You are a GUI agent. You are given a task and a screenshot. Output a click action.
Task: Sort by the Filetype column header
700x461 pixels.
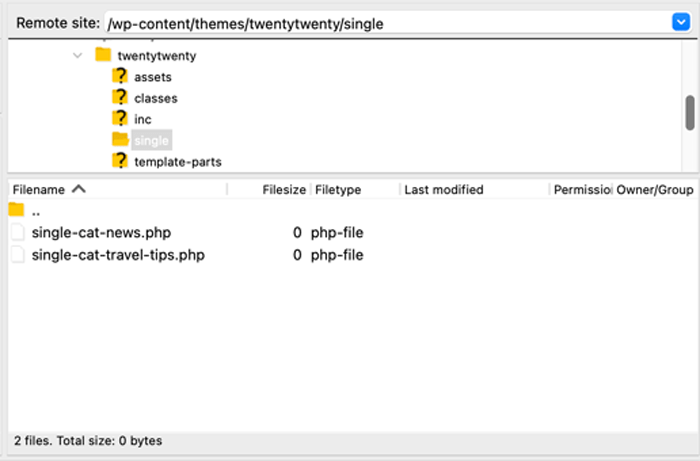pyautogui.click(x=338, y=189)
